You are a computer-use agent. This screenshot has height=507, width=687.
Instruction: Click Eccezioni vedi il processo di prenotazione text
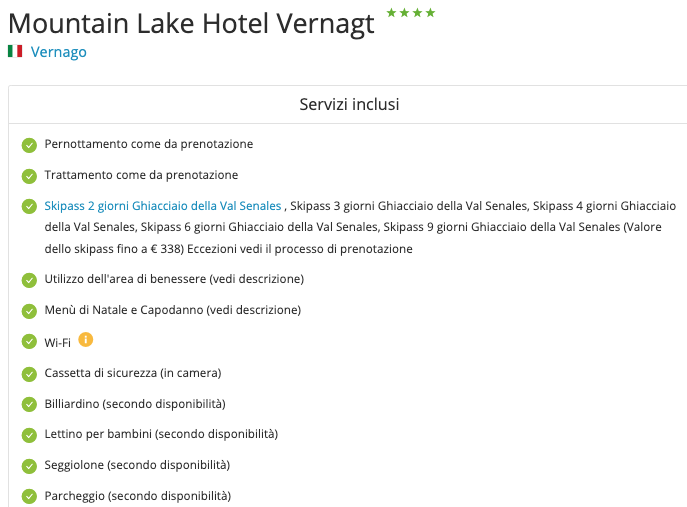tap(300, 249)
